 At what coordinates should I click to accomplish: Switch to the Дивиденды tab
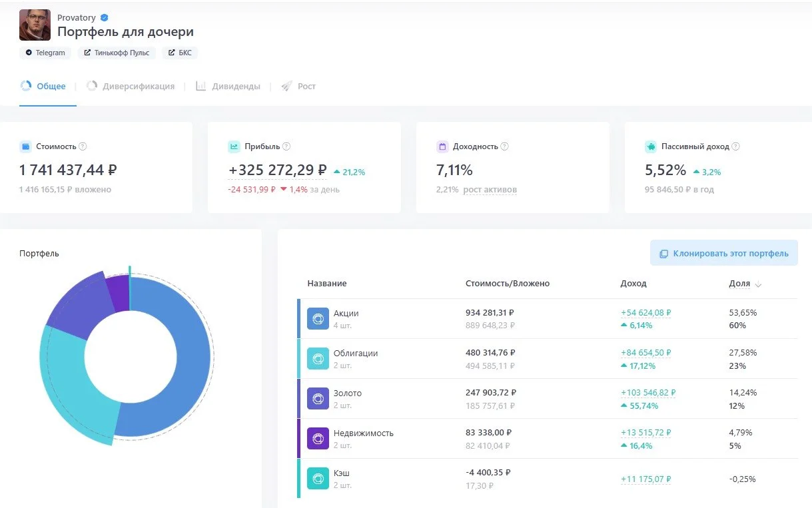click(228, 87)
